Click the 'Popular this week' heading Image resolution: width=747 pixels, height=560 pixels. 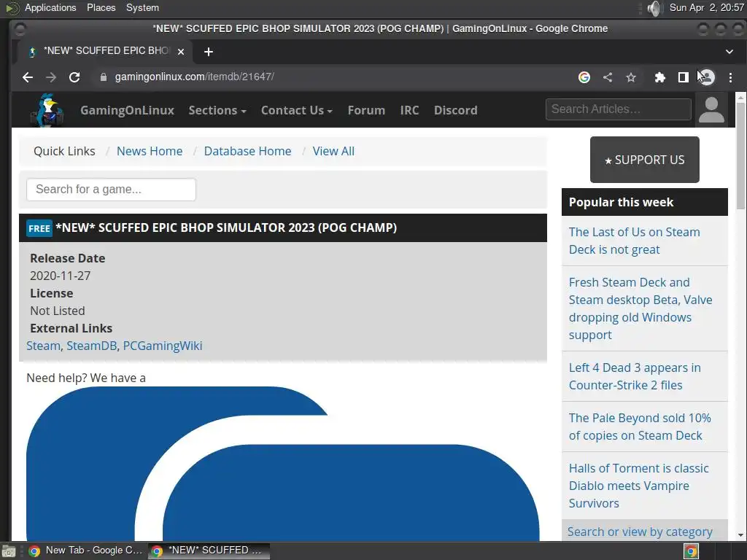click(622, 202)
